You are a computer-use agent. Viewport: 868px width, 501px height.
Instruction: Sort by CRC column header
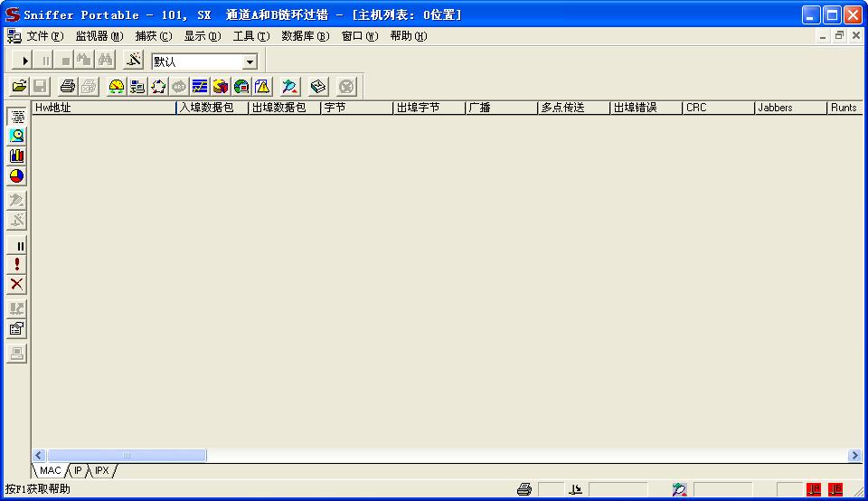[719, 108]
